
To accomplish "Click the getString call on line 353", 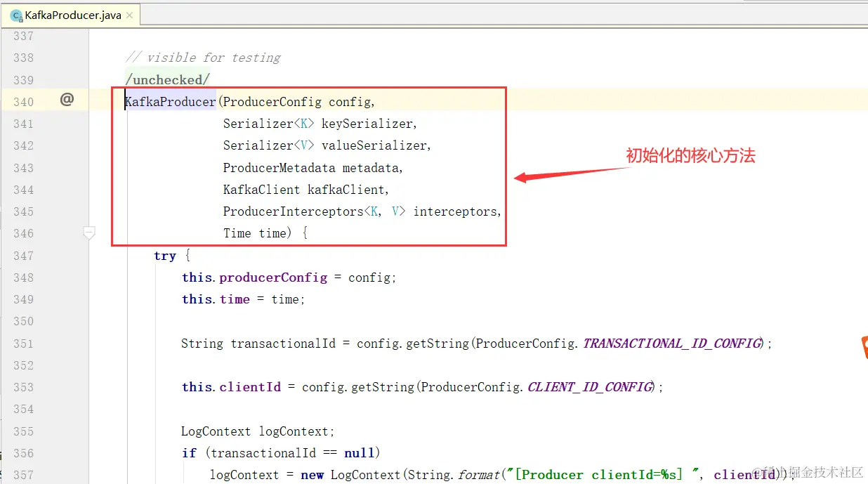I will pyautogui.click(x=382, y=387).
